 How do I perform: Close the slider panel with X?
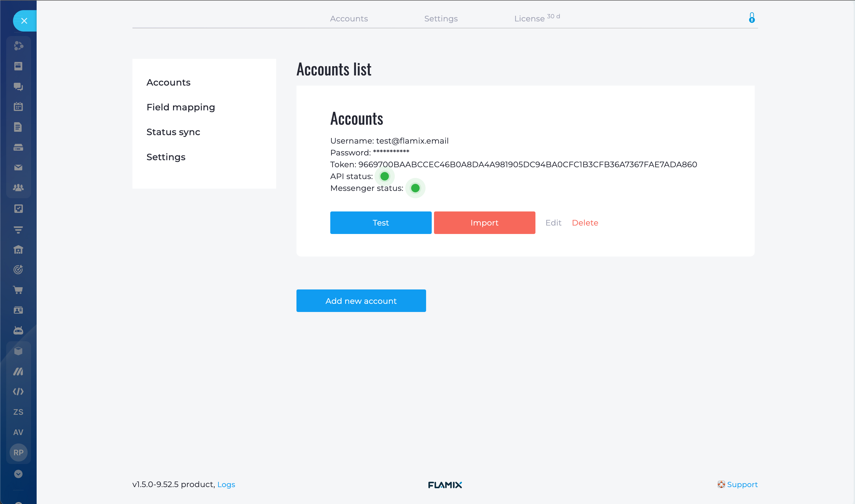24,21
